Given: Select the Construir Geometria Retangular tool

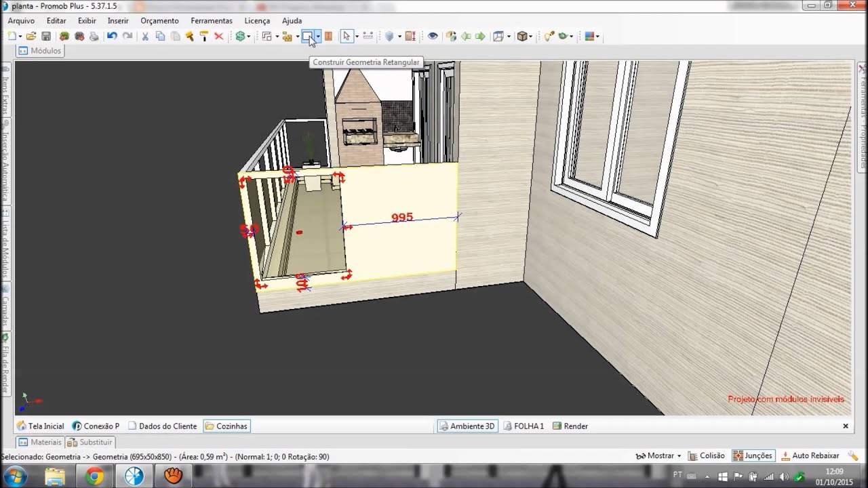Looking at the screenshot, I should 307,37.
